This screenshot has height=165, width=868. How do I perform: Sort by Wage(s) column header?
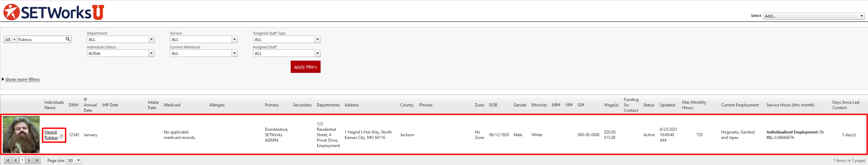coord(611,105)
